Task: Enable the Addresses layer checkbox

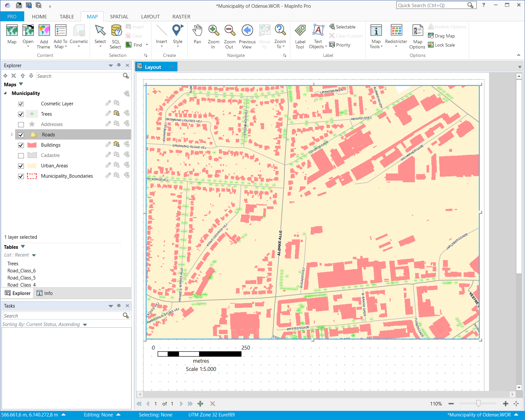Action: [x=21, y=124]
